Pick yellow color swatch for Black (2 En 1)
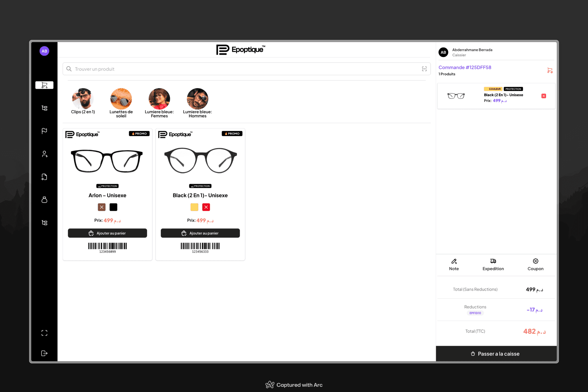588x392 pixels. (x=194, y=207)
